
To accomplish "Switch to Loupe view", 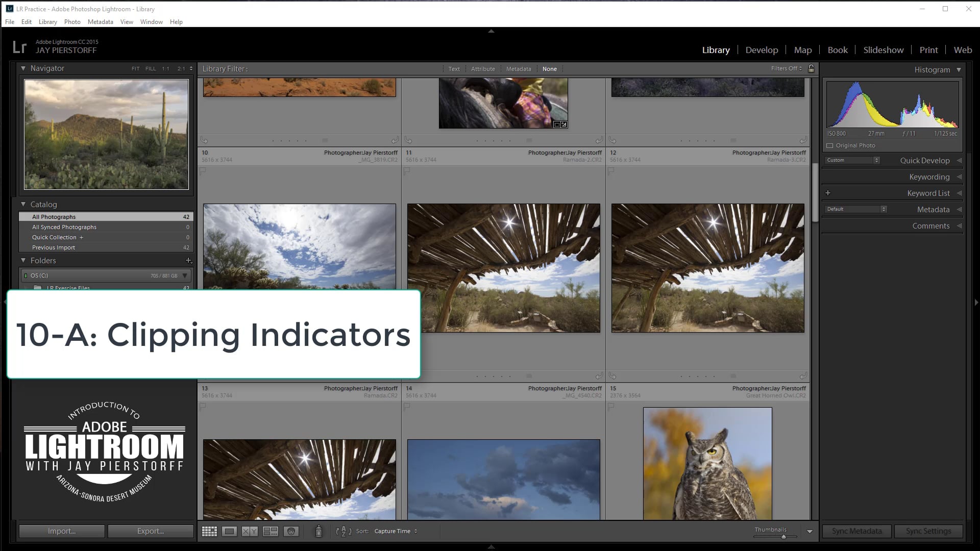I will pyautogui.click(x=229, y=531).
